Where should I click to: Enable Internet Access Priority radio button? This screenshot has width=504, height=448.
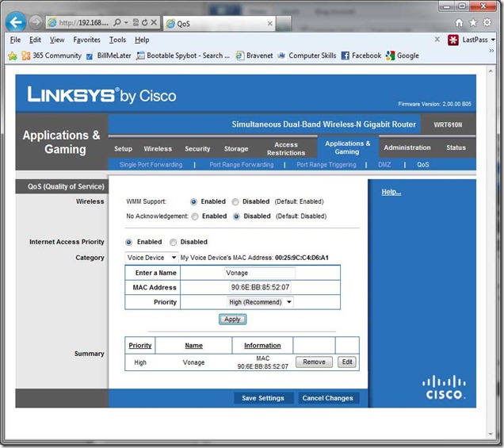coord(128,242)
